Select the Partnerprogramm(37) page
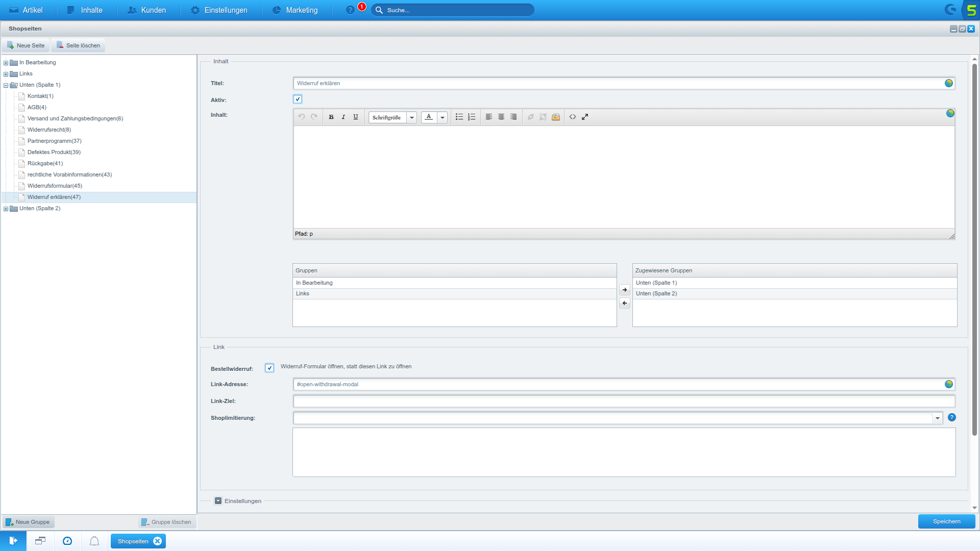 55,141
